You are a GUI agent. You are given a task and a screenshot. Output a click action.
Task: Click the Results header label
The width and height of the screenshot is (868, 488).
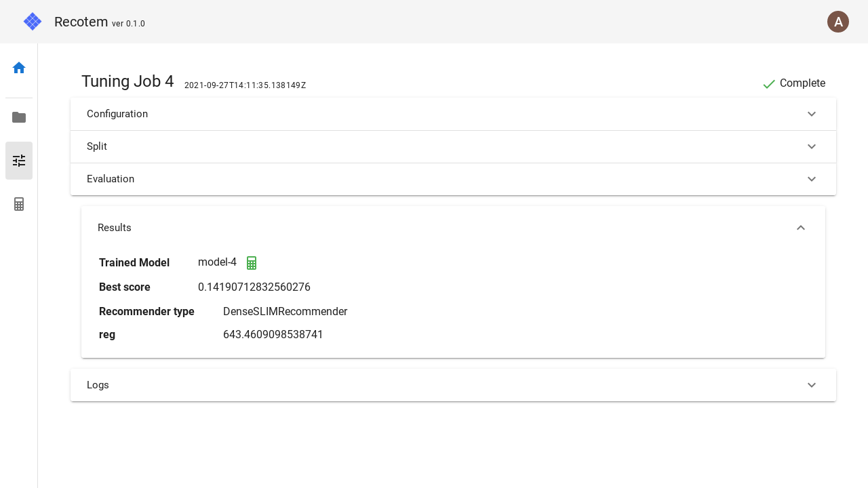115,228
